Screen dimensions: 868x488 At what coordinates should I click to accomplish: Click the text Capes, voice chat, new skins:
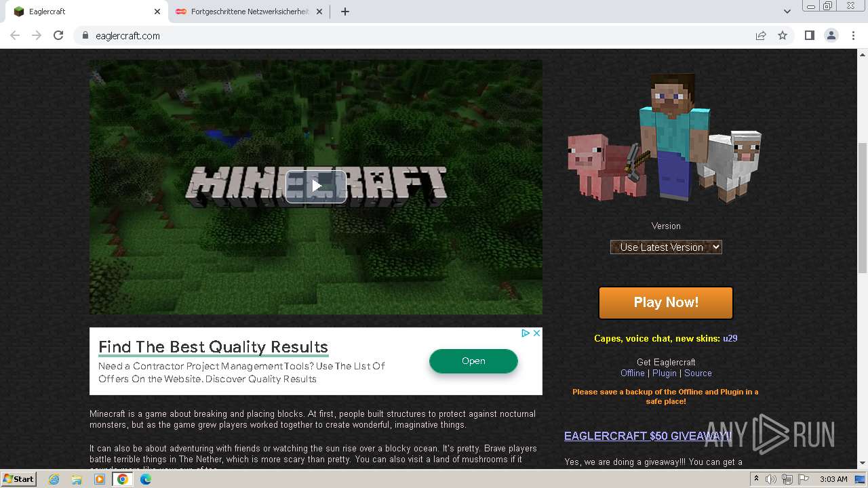pyautogui.click(x=657, y=338)
